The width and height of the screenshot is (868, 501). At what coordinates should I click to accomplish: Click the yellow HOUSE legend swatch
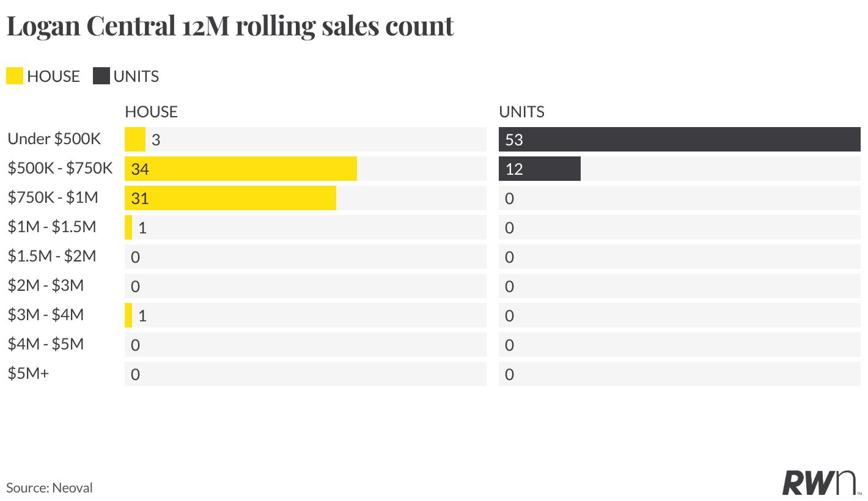15,76
